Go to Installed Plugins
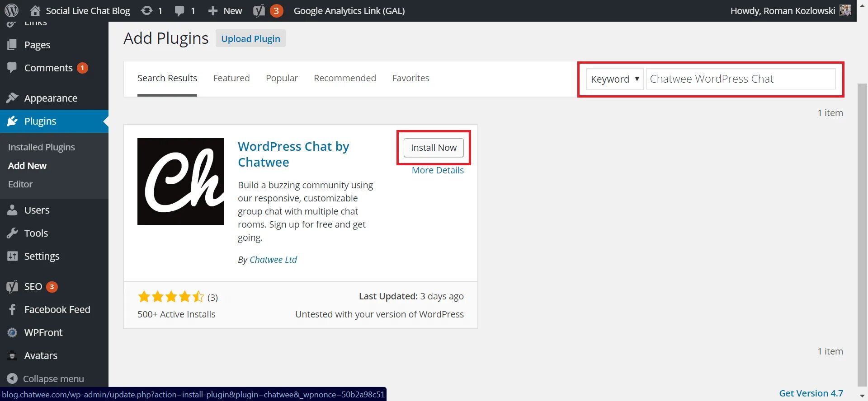The width and height of the screenshot is (868, 401). click(x=42, y=147)
